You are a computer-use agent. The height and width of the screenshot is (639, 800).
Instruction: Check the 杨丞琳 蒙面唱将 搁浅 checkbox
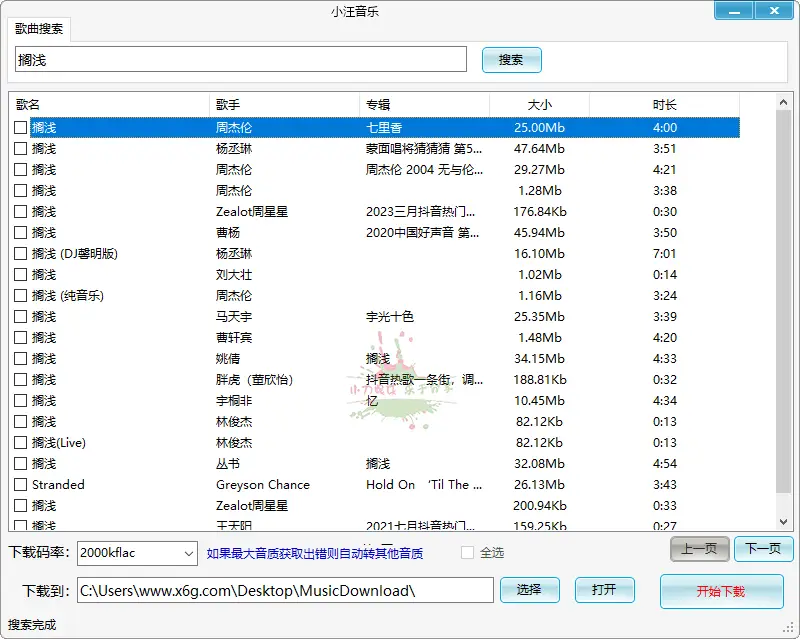coord(19,148)
